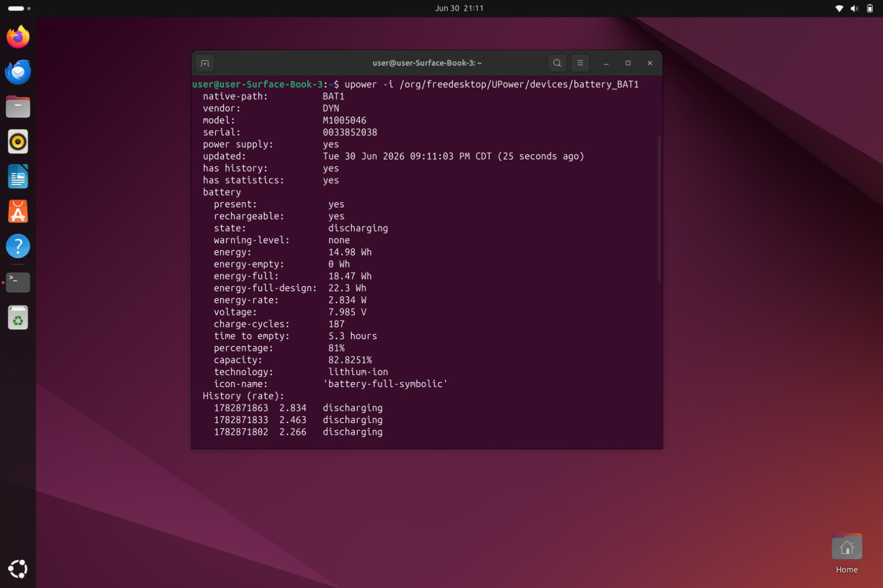The width and height of the screenshot is (883, 588).
Task: Open the Ubuntu App Center
Action: tap(18, 211)
